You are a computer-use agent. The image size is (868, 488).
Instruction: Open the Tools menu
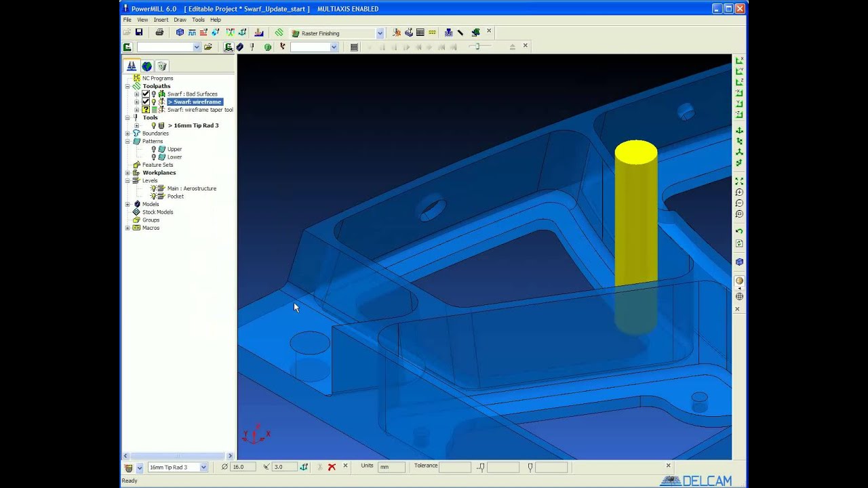[198, 20]
